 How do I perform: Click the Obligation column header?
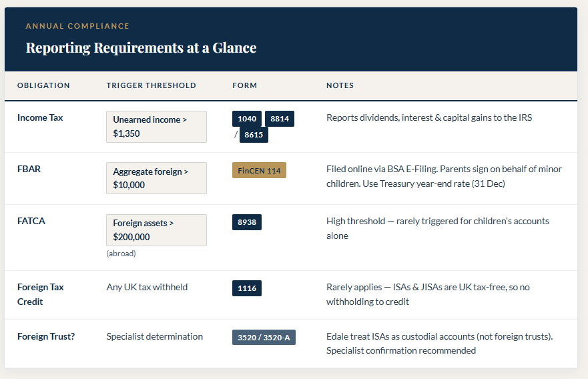(43, 85)
